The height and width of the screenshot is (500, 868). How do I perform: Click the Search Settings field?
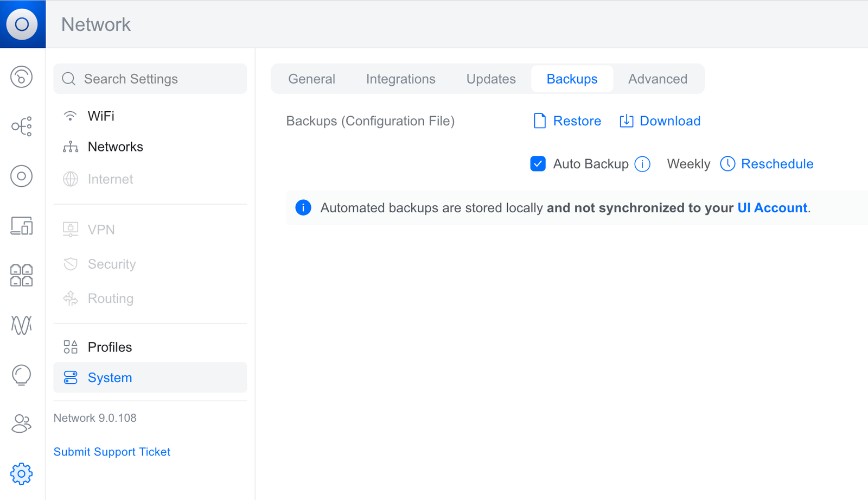coord(150,79)
